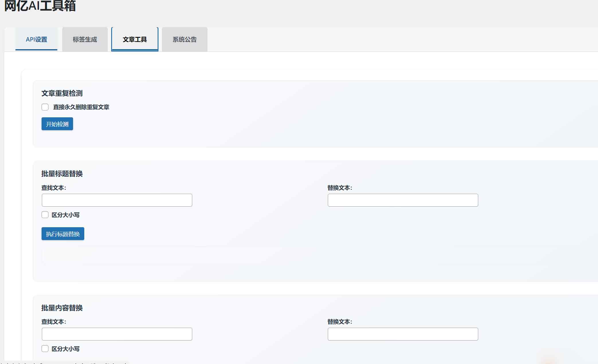Switch to the 标签生成 tab
Viewport: 598px width, 364px height.
pyautogui.click(x=85, y=39)
